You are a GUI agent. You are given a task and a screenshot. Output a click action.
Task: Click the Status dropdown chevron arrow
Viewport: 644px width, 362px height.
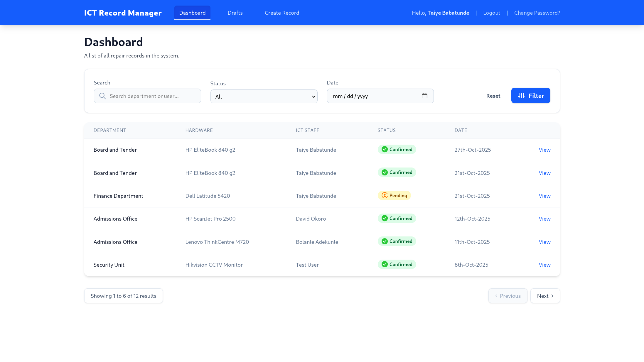pos(313,97)
